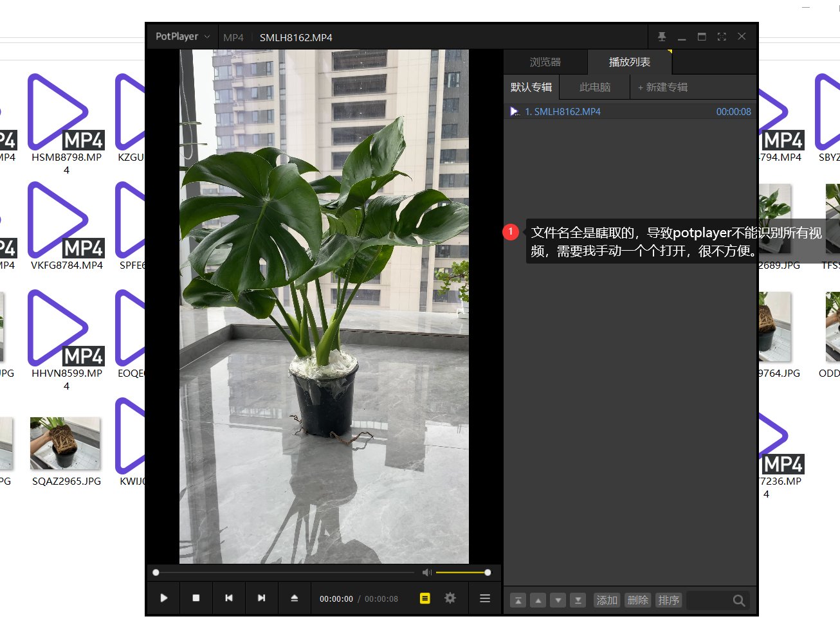Viewport: 840px width, 639px height.
Task: Enter PotPlayer fullscreen mode
Action: [x=722, y=37]
